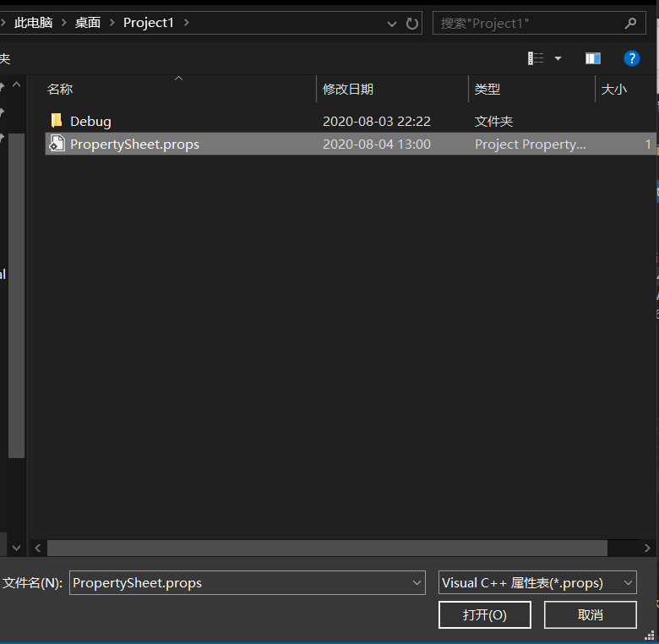Select 此电脑 in the breadcrumb path
Image resolution: width=659 pixels, height=644 pixels.
click(x=33, y=23)
